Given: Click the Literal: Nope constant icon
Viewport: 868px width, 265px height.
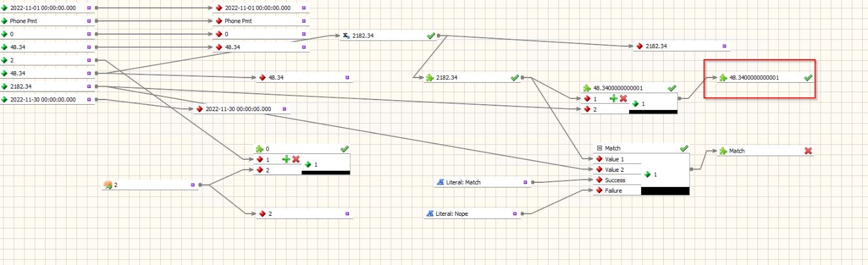Looking at the screenshot, I should 430,214.
